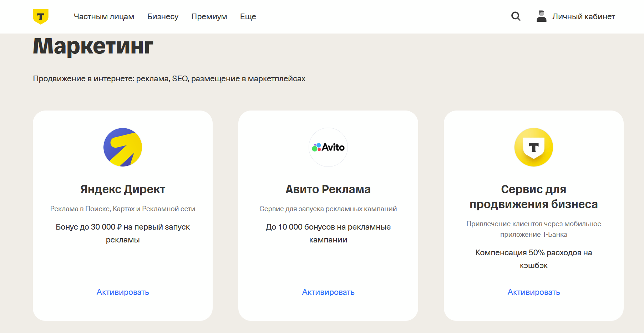
Task: Activate the Авито Реклама offer
Action: click(328, 292)
